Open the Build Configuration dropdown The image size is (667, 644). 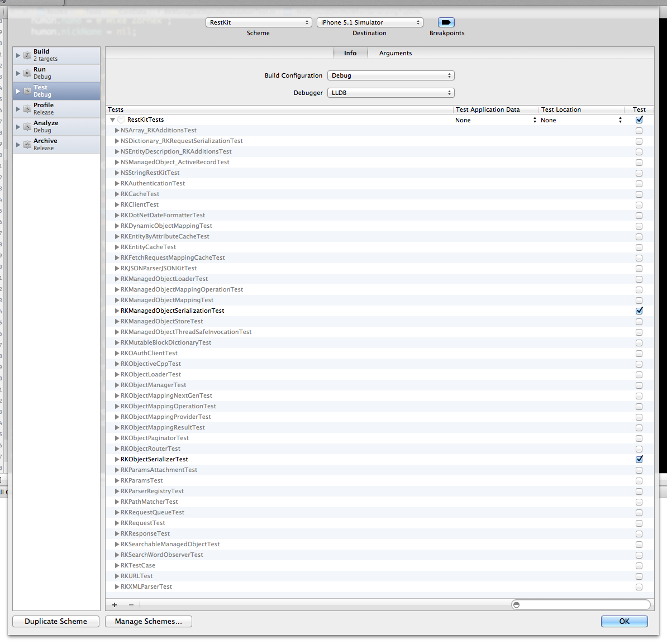391,75
